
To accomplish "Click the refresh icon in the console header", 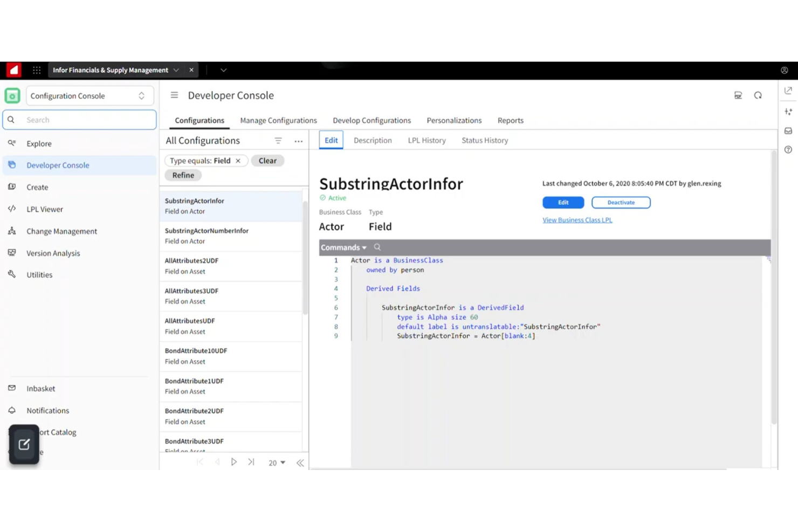I will click(758, 95).
